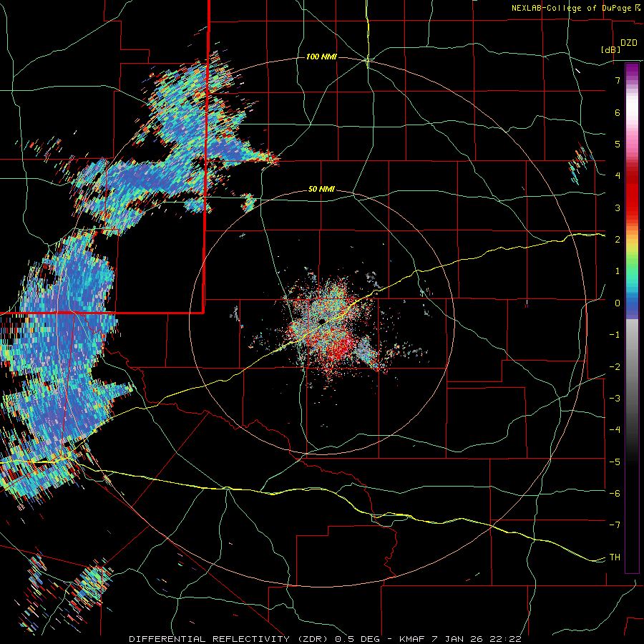Select the 2 dB scale label
The image size is (644, 644).
pos(618,240)
